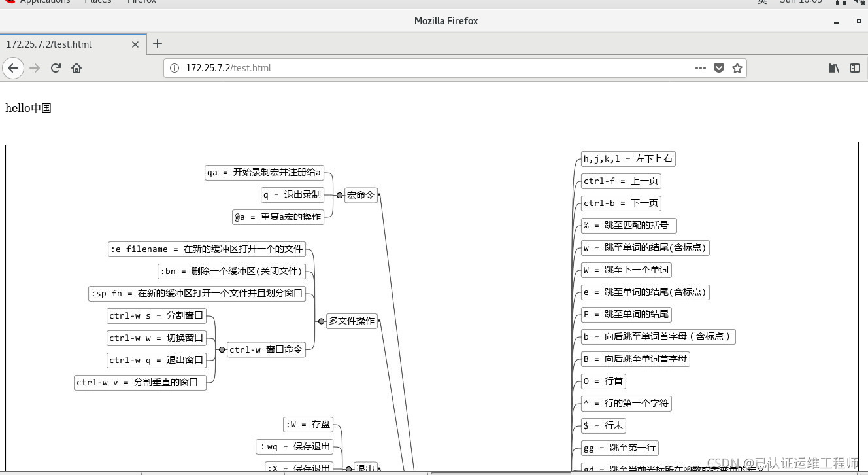Click the '% = 跳至匹配的括号' node
The width and height of the screenshot is (868, 475).
pyautogui.click(x=629, y=226)
